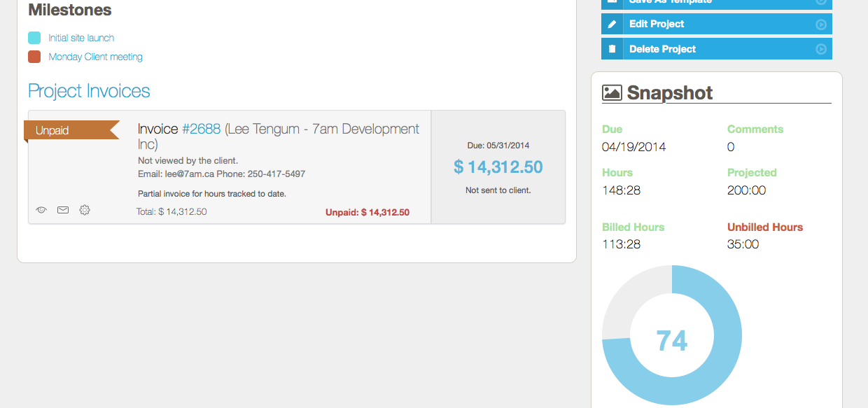
Task: Click the pencil icon on Edit Project
Action: [x=612, y=24]
